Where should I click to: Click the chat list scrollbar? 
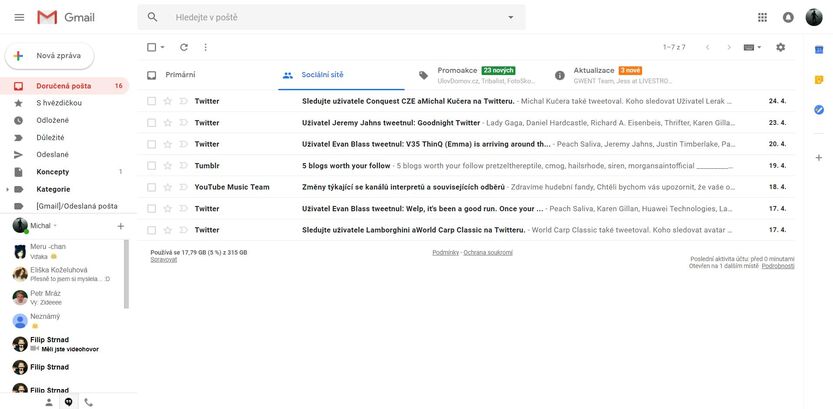(x=126, y=274)
